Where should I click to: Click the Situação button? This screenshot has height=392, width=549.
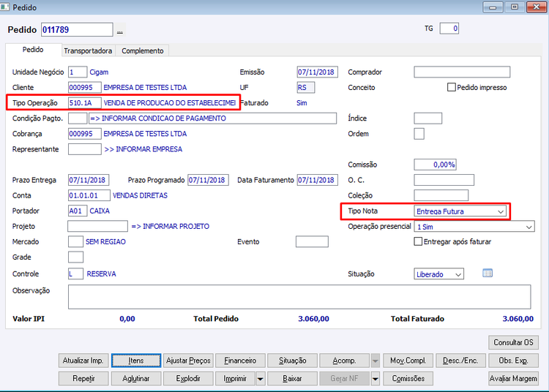[292, 361]
